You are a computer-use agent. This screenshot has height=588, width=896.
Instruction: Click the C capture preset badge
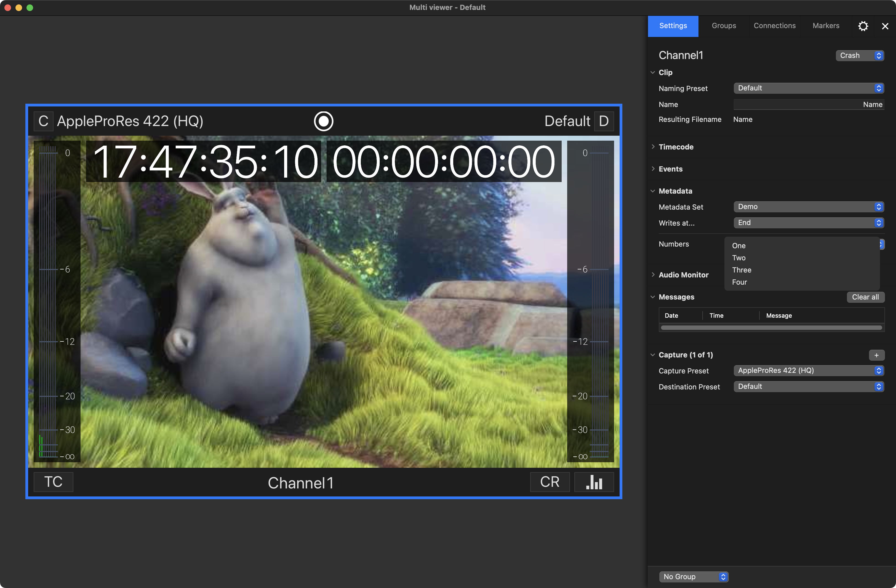(x=43, y=121)
